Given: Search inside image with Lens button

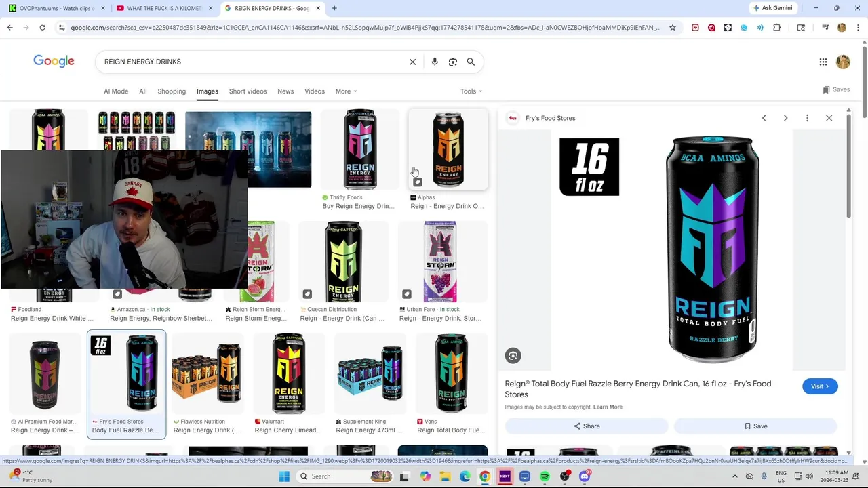Looking at the screenshot, I should click(x=513, y=356).
